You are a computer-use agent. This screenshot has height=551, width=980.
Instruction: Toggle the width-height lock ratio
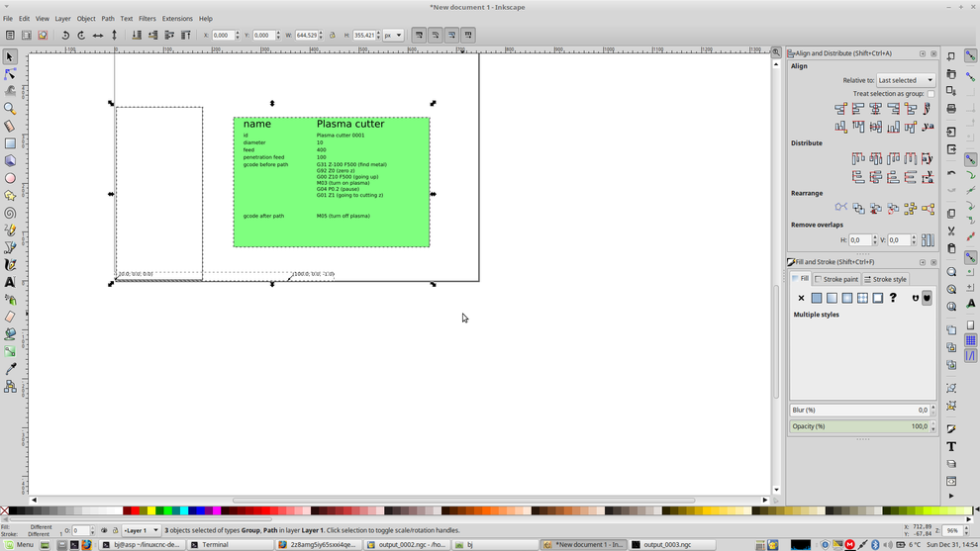333,36
